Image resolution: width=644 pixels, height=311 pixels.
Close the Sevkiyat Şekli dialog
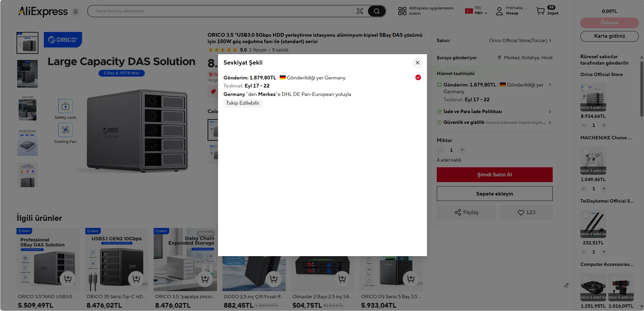(417, 63)
